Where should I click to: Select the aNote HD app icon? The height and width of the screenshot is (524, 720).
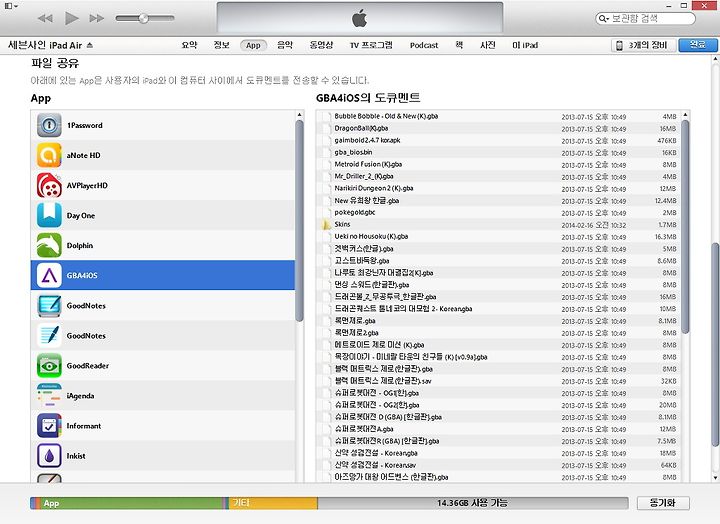pos(49,155)
